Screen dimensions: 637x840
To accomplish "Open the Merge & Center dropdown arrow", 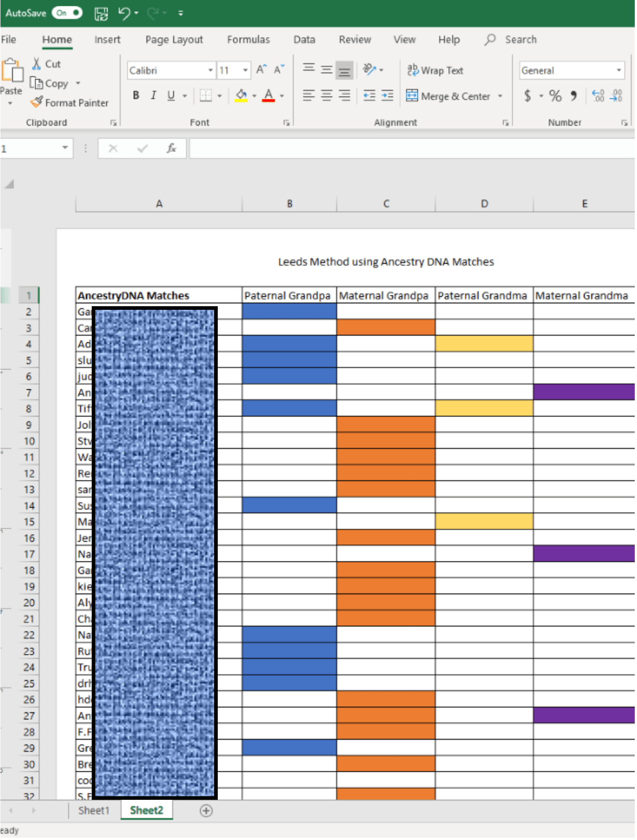I will (x=500, y=96).
